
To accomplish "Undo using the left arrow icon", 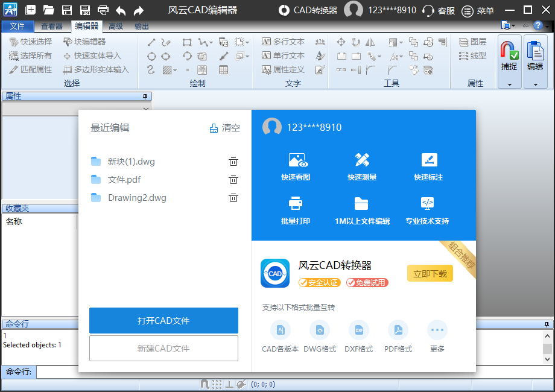I will tap(121, 10).
